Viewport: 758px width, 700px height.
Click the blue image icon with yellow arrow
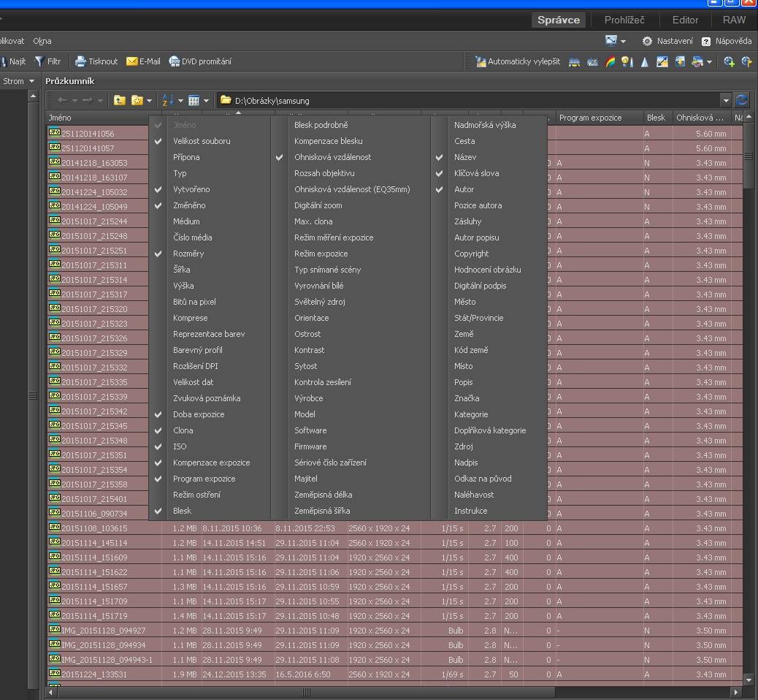680,61
